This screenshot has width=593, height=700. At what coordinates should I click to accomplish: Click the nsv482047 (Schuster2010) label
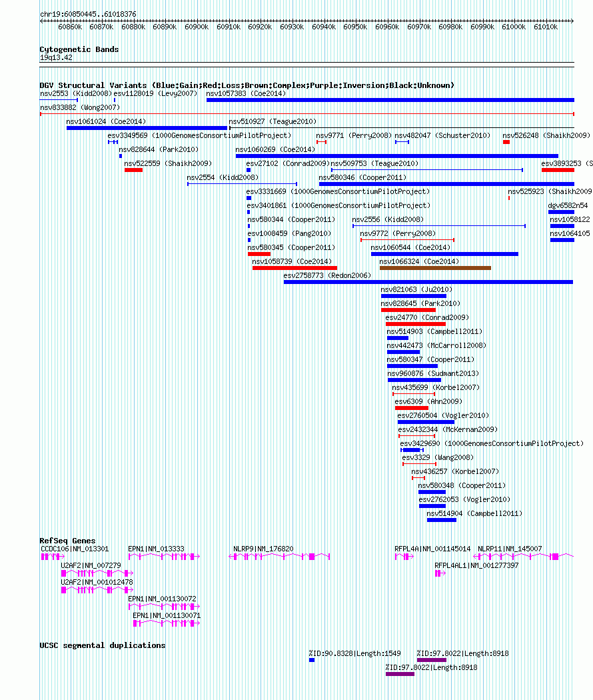442,135
